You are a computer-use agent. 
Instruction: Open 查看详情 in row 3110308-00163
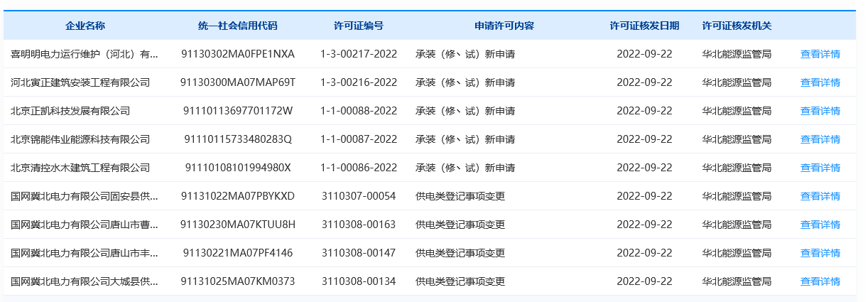[820, 225]
